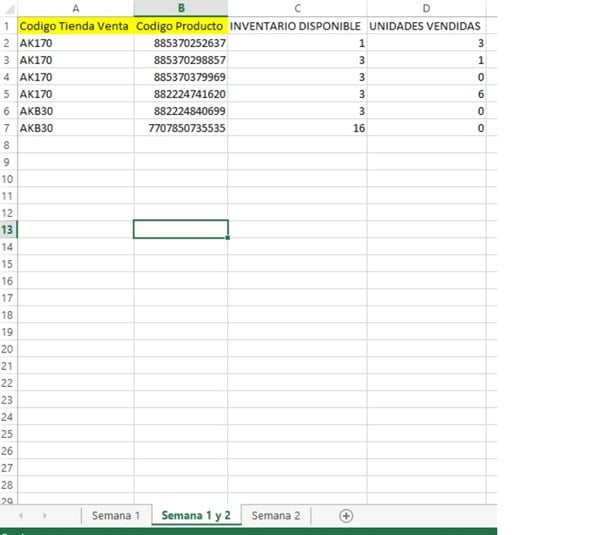Viewport: 600px width, 535px height.
Task: Click the next sheet navigation arrow
Action: coord(45,515)
